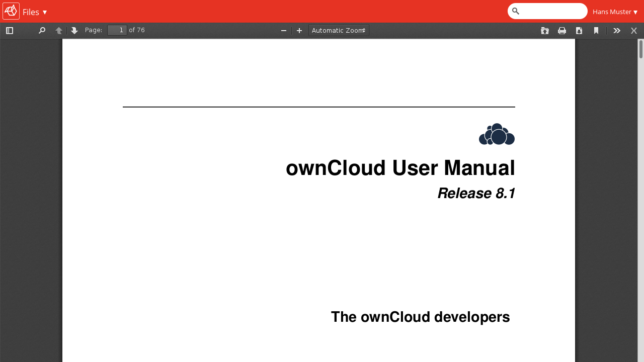Print the document using printer icon
Image resolution: width=644 pixels, height=362 pixels.
tap(562, 31)
